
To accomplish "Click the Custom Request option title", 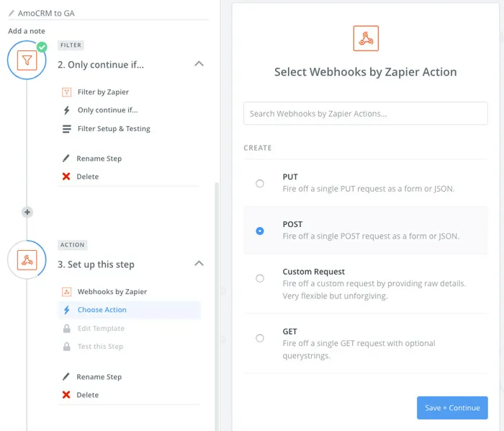I will [313, 272].
